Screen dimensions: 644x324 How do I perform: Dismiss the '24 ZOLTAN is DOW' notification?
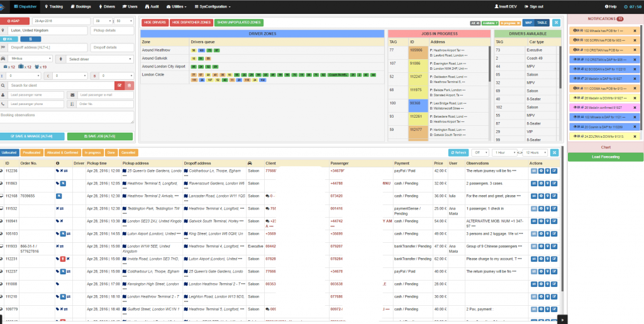coord(635,137)
